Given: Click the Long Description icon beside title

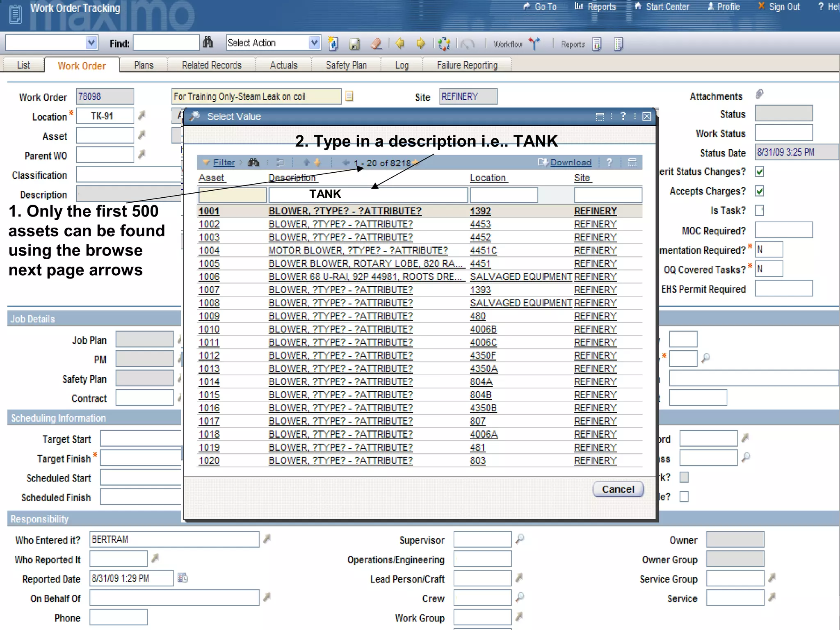Looking at the screenshot, I should point(349,96).
